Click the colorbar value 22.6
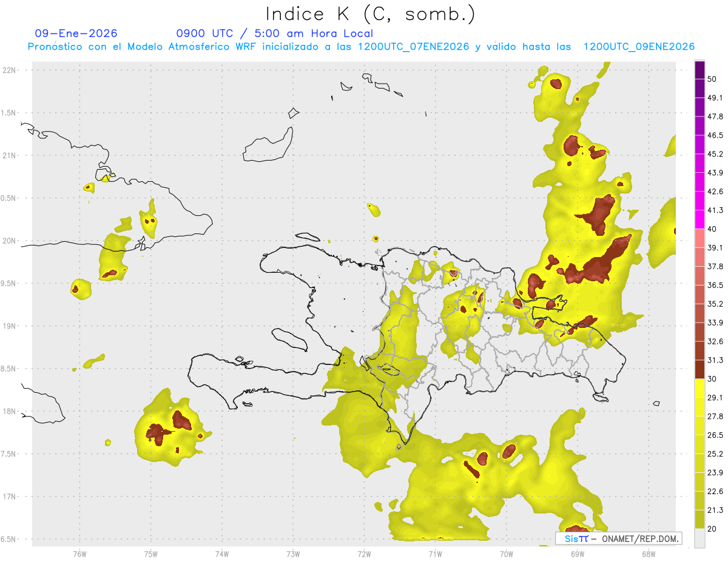This screenshot has height=562, width=728. pyautogui.click(x=715, y=492)
